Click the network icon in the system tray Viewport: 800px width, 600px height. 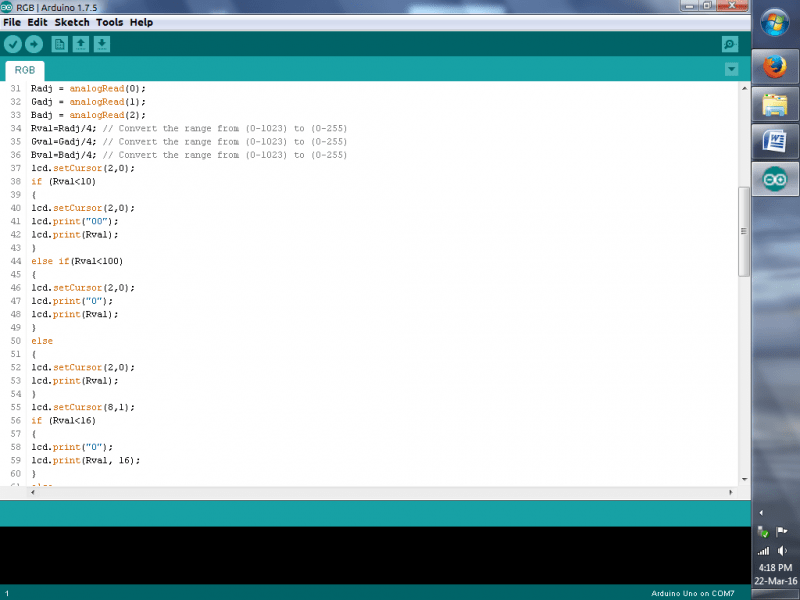(x=764, y=551)
